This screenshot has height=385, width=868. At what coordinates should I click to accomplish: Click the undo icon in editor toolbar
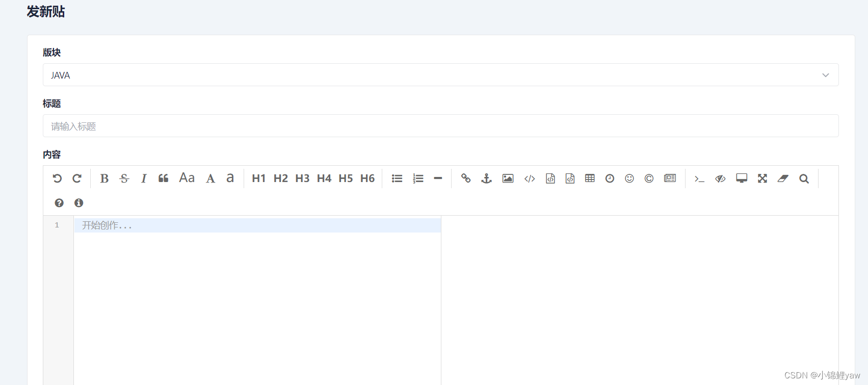coord(57,178)
